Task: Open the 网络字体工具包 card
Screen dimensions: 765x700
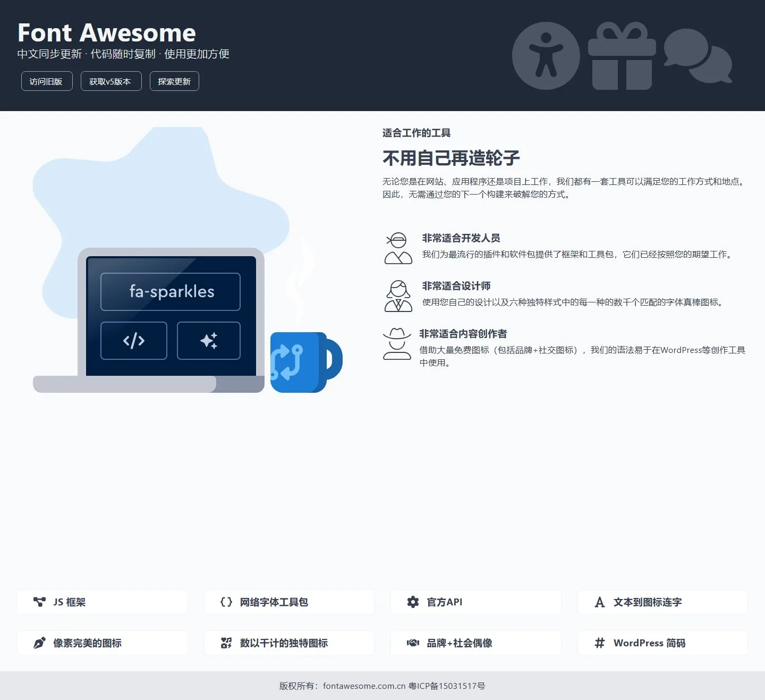Action: point(289,602)
